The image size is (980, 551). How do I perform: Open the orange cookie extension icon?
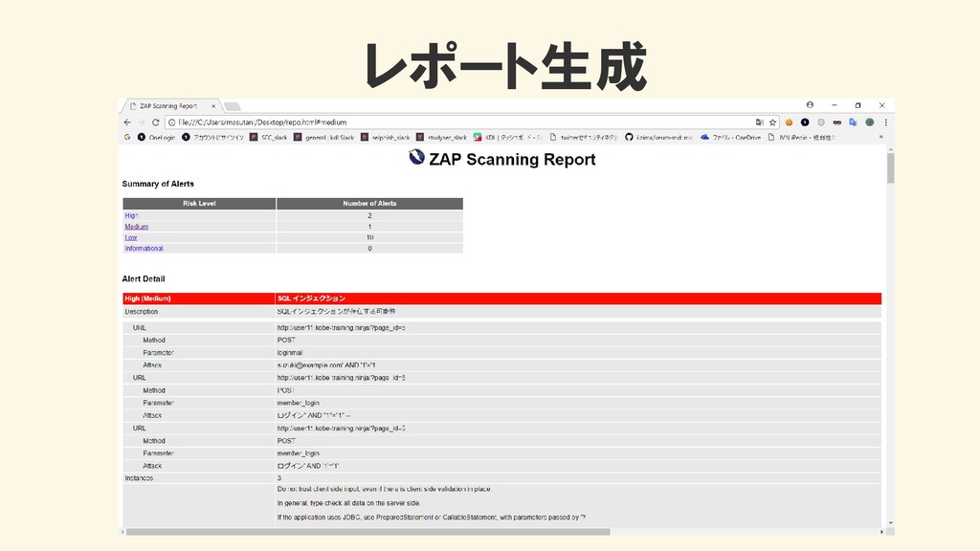tap(789, 122)
